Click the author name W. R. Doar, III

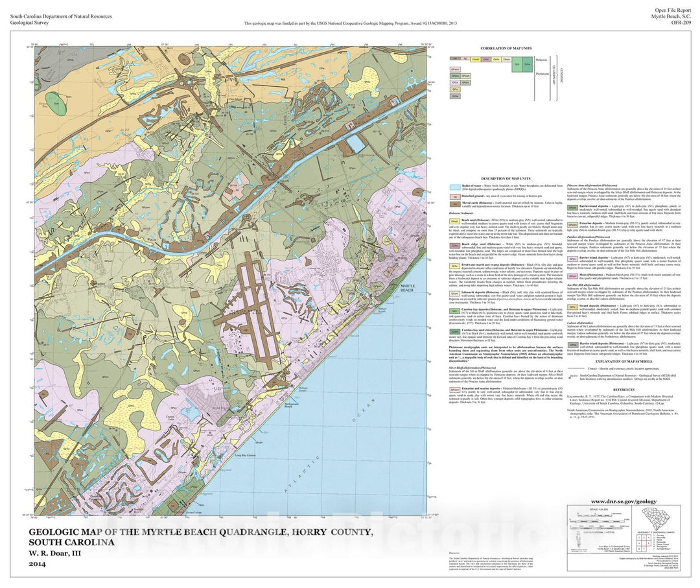pyautogui.click(x=56, y=553)
